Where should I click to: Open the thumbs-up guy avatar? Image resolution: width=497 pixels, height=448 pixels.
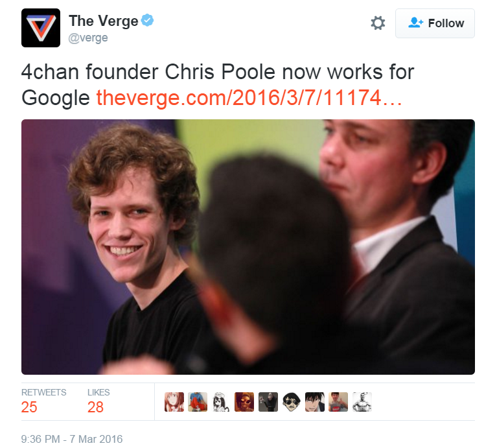coord(338,402)
